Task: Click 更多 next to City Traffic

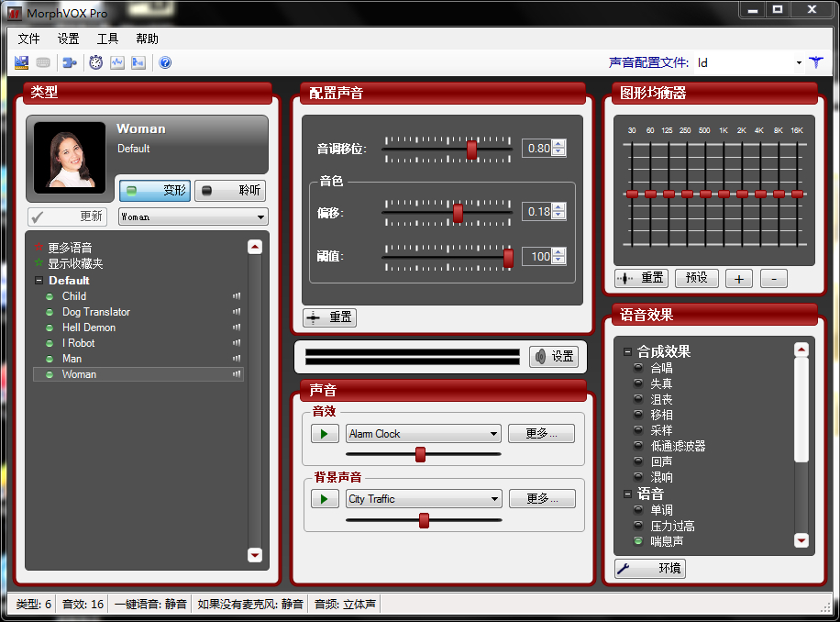Action: tap(542, 499)
